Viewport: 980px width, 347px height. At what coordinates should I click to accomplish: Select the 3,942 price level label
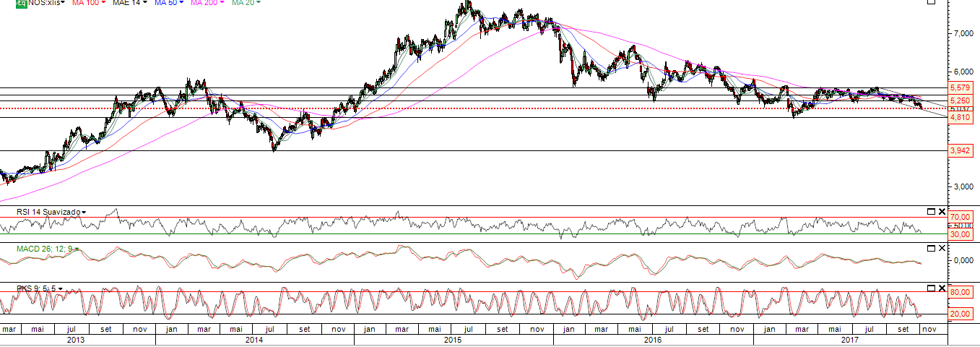pos(960,150)
